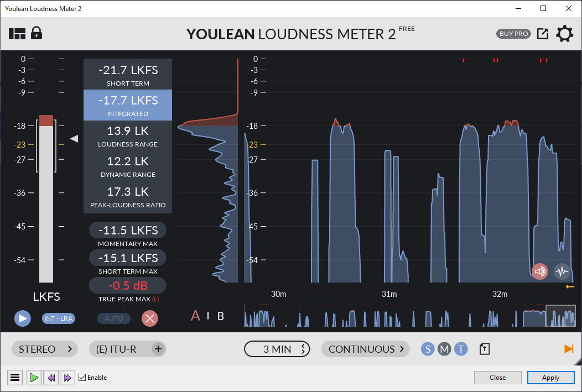Viewport: 582px width, 392px height.
Task: Click the BUY PRO badge
Action: tap(514, 34)
